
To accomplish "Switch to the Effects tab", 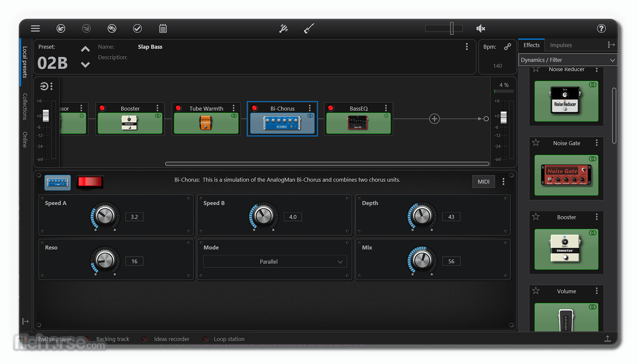I will (x=531, y=45).
